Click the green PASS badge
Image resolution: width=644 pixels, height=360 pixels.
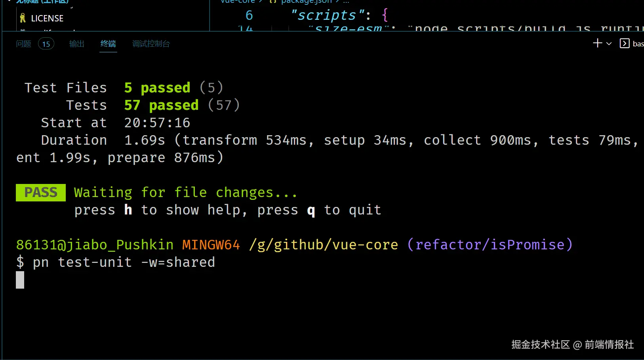tap(41, 193)
